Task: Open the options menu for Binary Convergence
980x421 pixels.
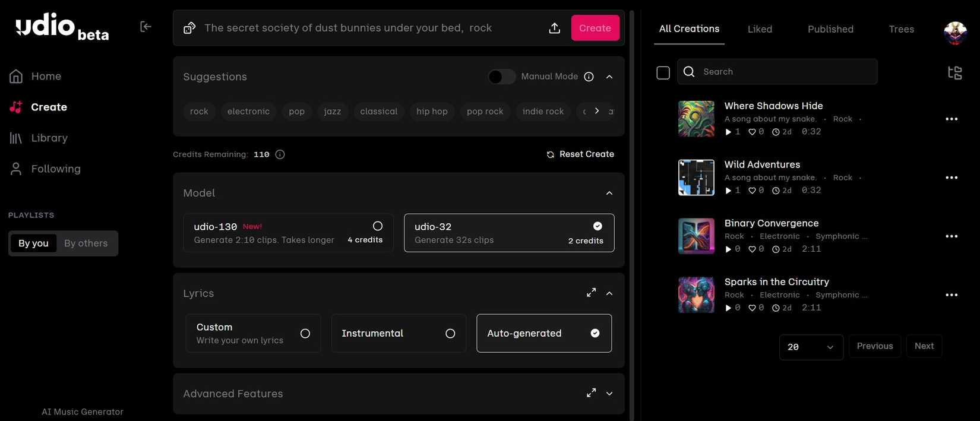Action: (x=951, y=236)
